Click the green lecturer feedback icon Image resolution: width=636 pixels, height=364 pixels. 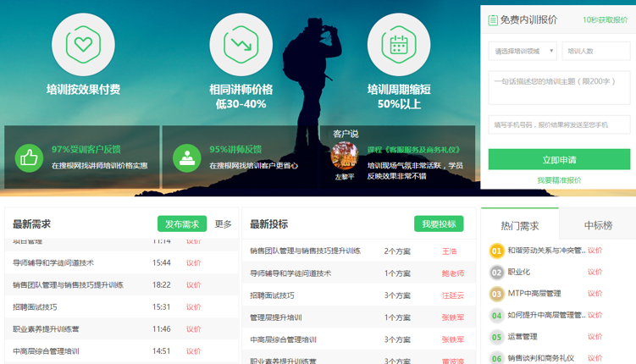click(186, 157)
